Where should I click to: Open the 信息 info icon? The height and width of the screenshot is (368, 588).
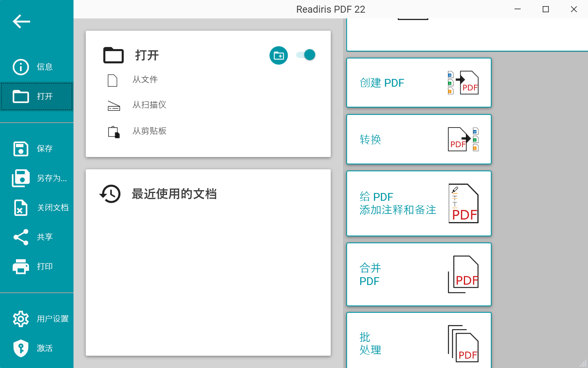pyautogui.click(x=21, y=67)
